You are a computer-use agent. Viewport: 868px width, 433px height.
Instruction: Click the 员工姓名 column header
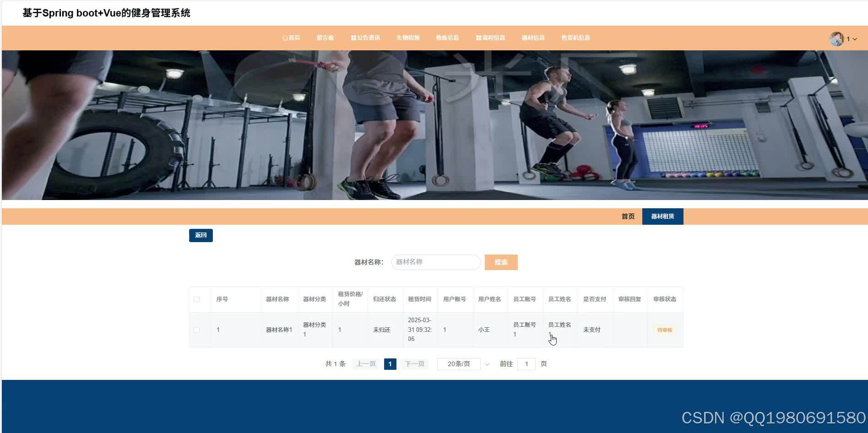[559, 299]
